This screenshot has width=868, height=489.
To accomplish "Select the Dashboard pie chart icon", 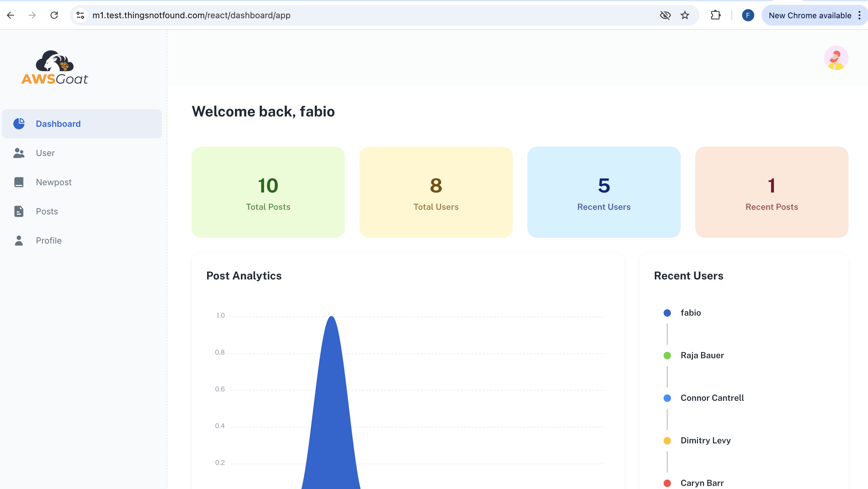I will tap(19, 124).
